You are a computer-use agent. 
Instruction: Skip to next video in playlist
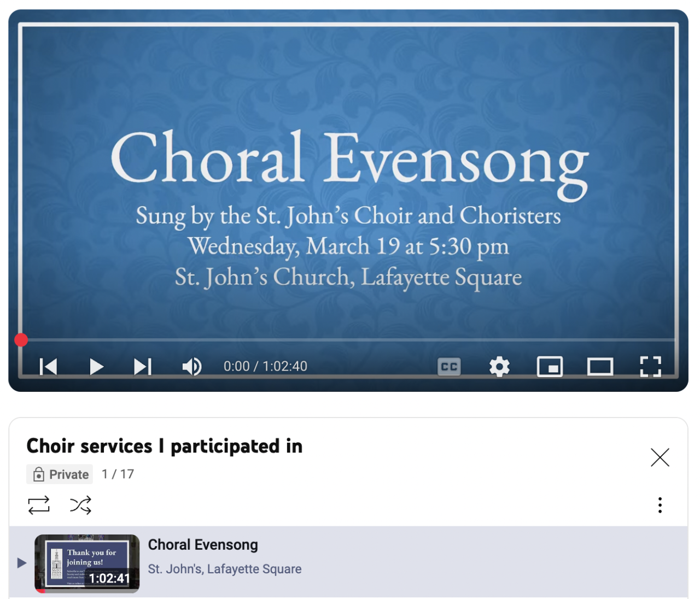(x=143, y=367)
